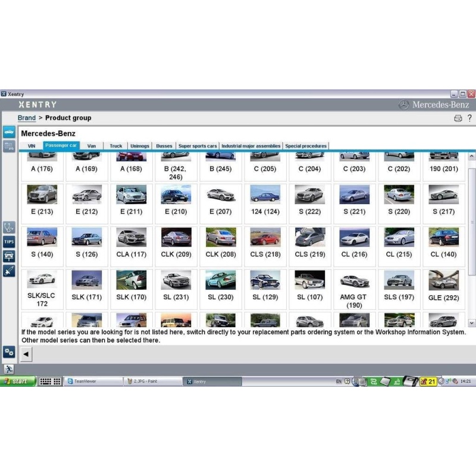Switch to TeamViewer in the taskbar

coord(93,381)
